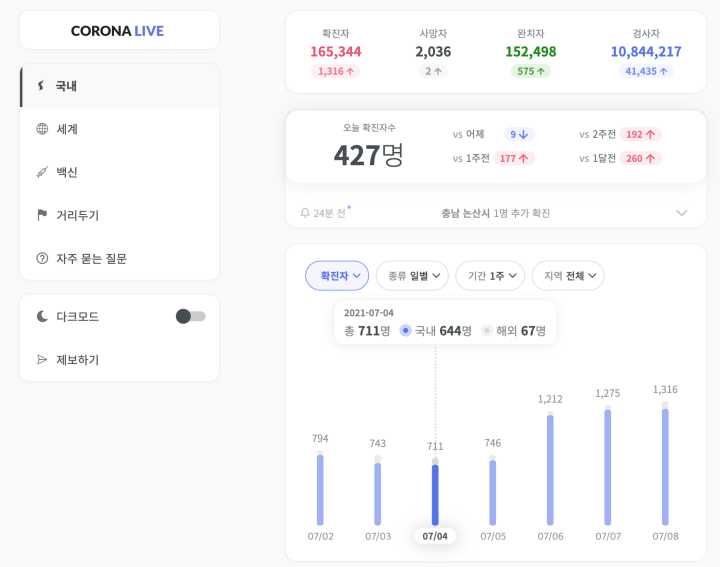Click the vs 2주전 192 increase badge
This screenshot has height=567, width=720.
[x=640, y=134]
